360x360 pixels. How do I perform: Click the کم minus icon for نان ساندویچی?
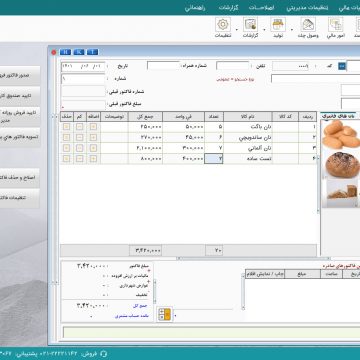point(79,137)
